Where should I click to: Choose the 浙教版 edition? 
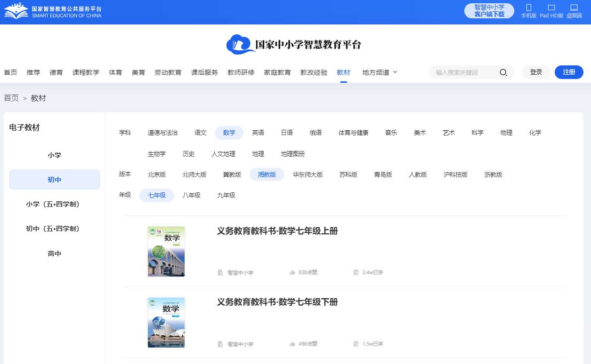(x=493, y=174)
